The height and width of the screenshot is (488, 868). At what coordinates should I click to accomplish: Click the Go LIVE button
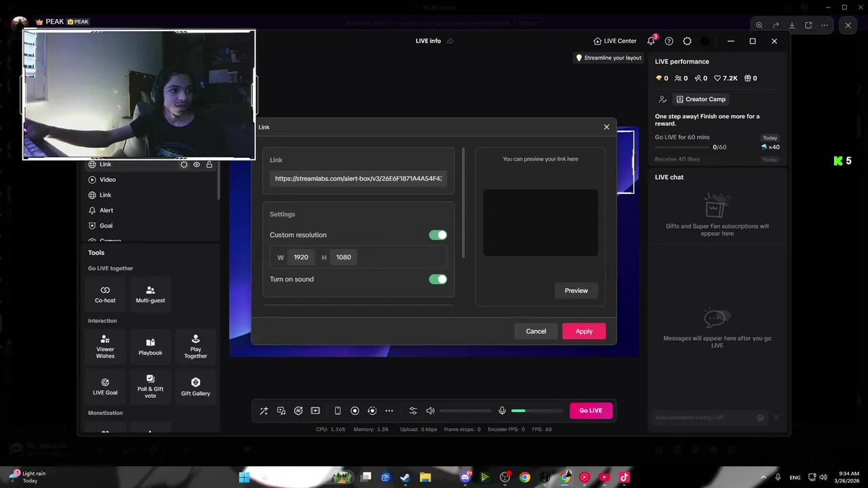tap(591, 410)
